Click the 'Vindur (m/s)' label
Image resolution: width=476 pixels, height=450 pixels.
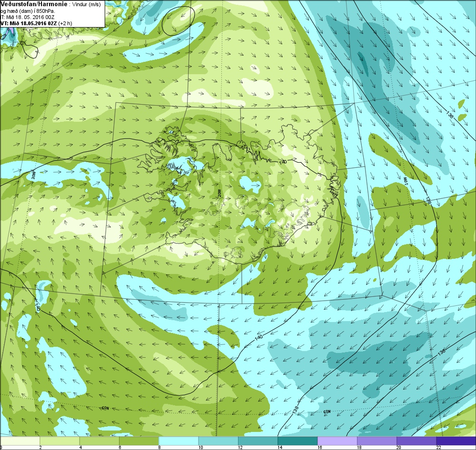(x=88, y=5)
